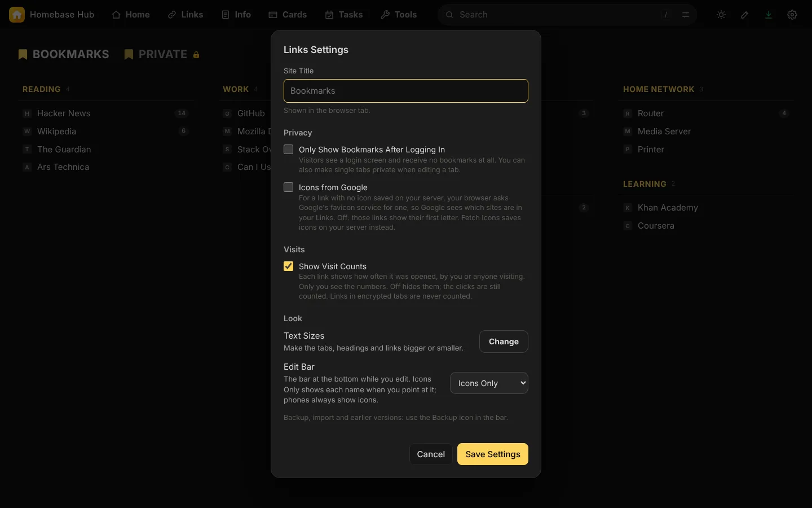This screenshot has height=508, width=812.
Task: Open the Info nav item
Action: 236,15
